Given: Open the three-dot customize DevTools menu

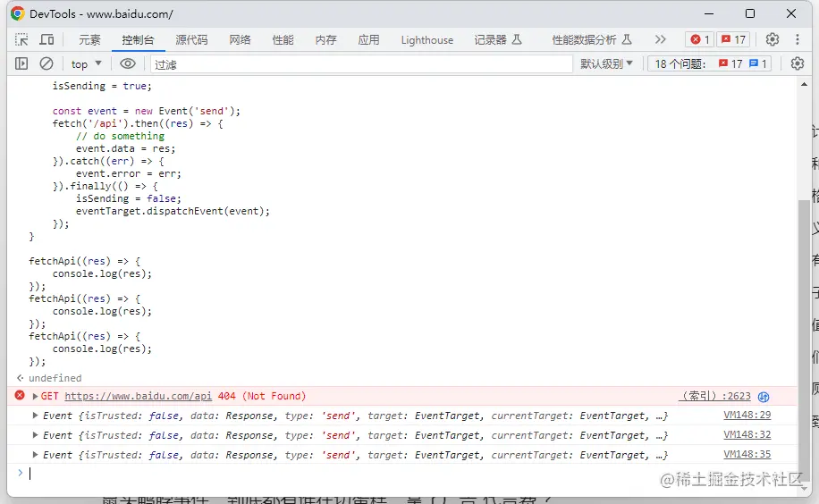Looking at the screenshot, I should (797, 39).
